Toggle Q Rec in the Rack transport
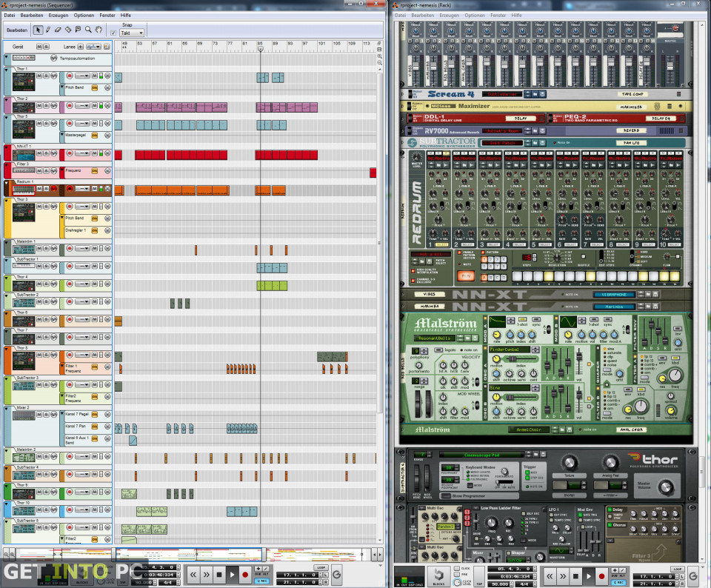This screenshot has height=588, width=711. (x=618, y=583)
